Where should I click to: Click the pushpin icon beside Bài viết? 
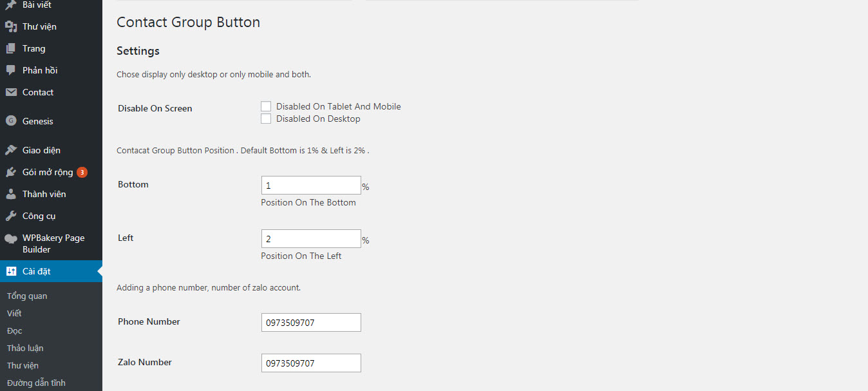pyautogui.click(x=11, y=5)
